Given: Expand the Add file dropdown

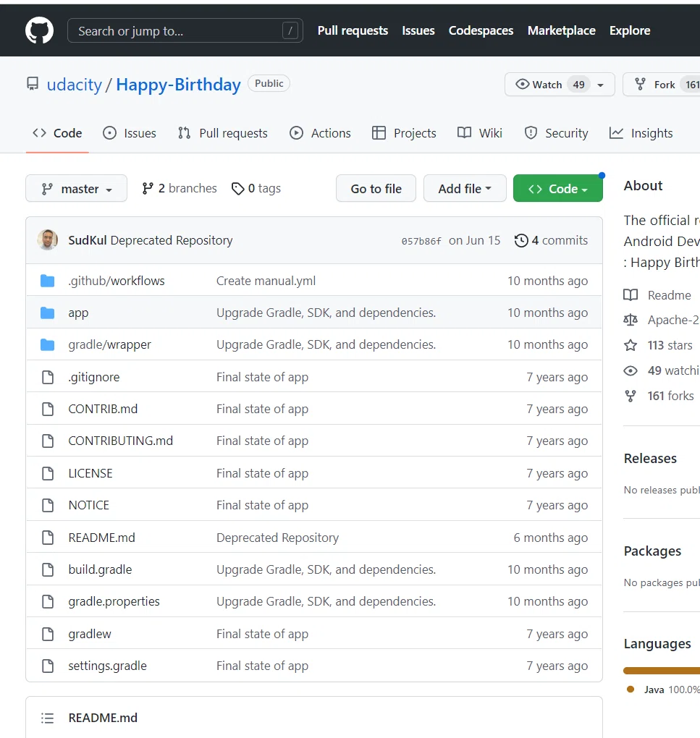Looking at the screenshot, I should tap(465, 188).
